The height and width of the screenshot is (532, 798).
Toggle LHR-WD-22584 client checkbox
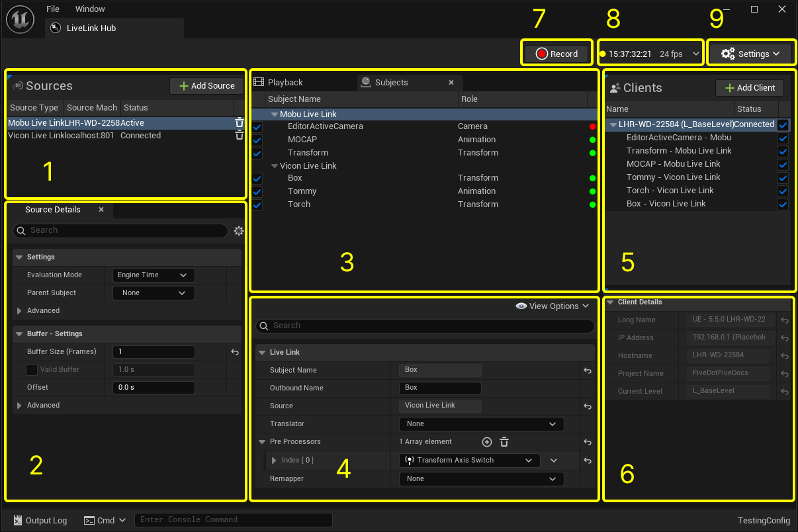tap(783, 124)
